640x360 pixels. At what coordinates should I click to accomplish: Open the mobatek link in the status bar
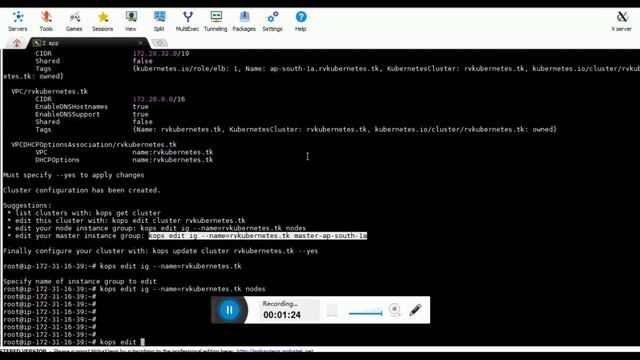275,351
